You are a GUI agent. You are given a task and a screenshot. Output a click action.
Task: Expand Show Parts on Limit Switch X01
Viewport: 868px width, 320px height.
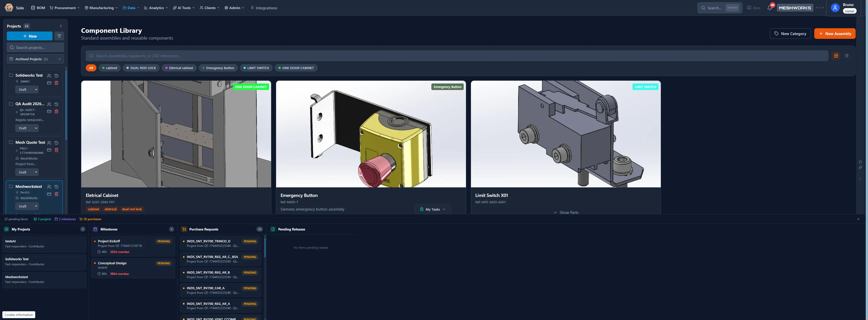(566, 212)
